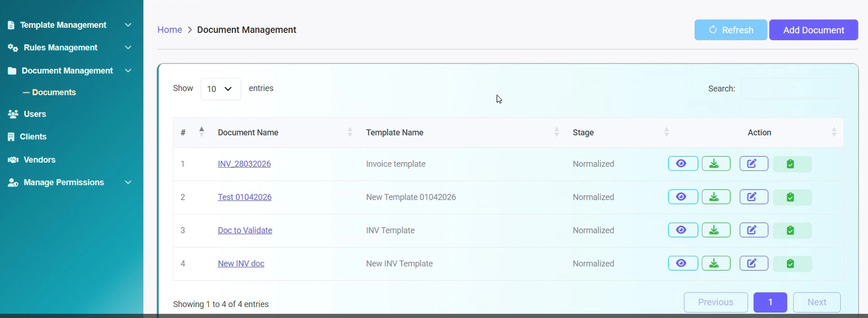Open the Test 01042026 document link
This screenshot has width=868, height=318.
coord(245,197)
